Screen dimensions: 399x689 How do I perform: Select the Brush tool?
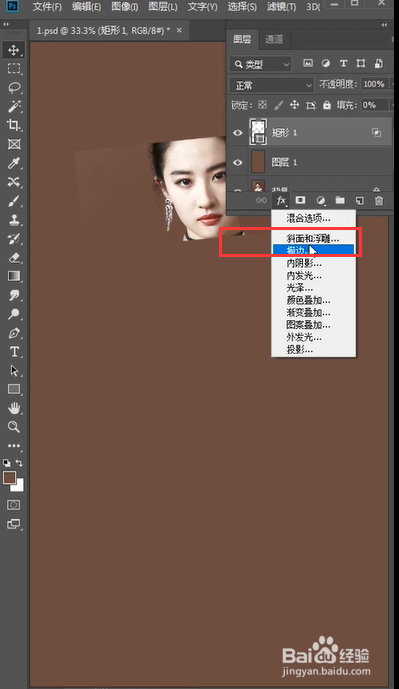tap(14, 201)
